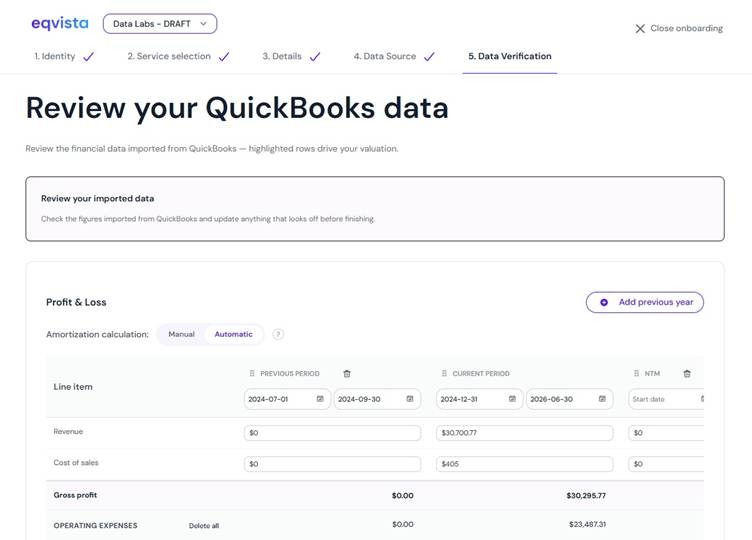Screen dimensions: 752x540
Task: Click the drag handle for NTM column
Action: [636, 373]
